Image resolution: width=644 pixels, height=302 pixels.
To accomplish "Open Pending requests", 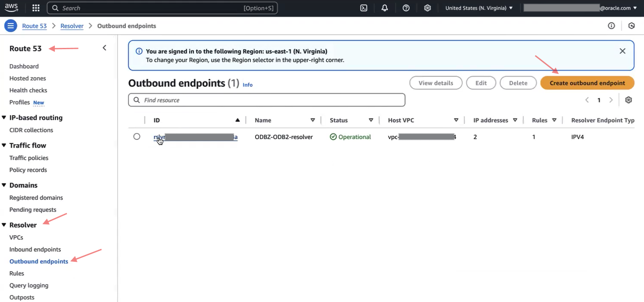I will (x=33, y=210).
